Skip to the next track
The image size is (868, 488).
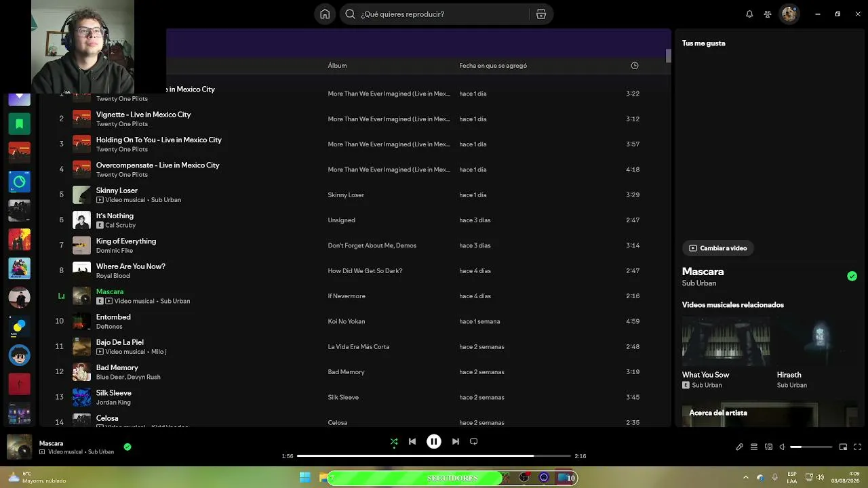[x=456, y=441]
